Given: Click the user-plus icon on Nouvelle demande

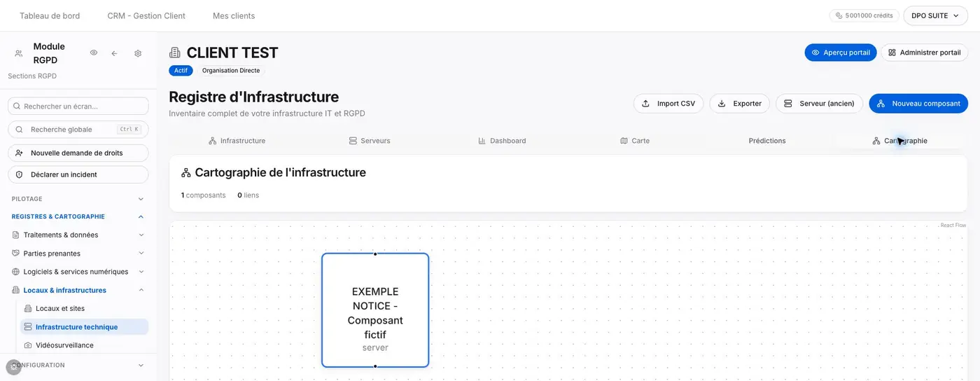Looking at the screenshot, I should tap(19, 153).
